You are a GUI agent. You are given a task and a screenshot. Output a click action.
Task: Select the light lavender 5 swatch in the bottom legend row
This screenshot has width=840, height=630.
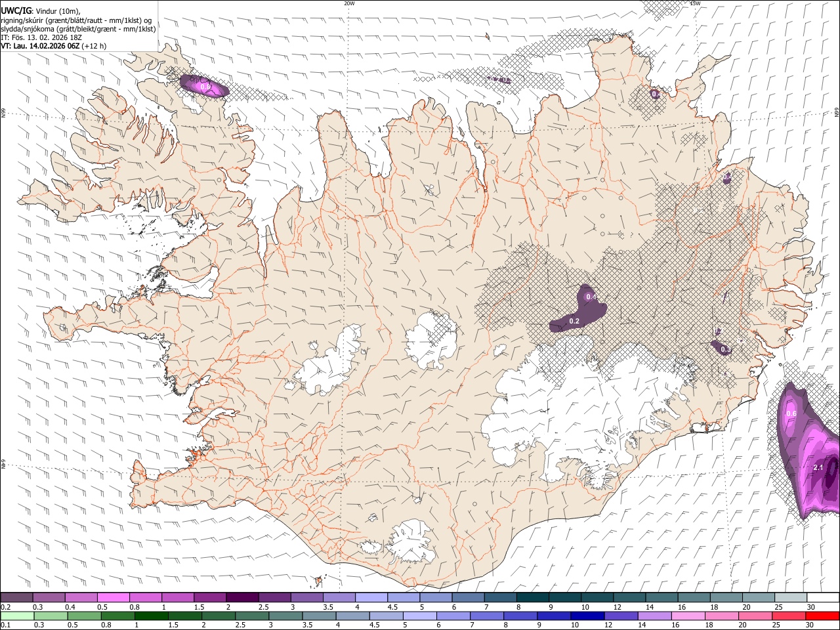coord(419,616)
